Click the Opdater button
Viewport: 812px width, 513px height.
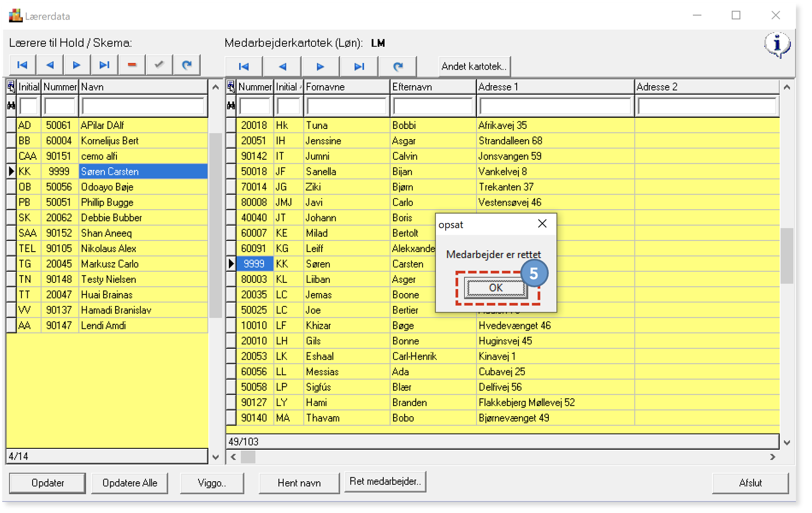click(x=47, y=483)
